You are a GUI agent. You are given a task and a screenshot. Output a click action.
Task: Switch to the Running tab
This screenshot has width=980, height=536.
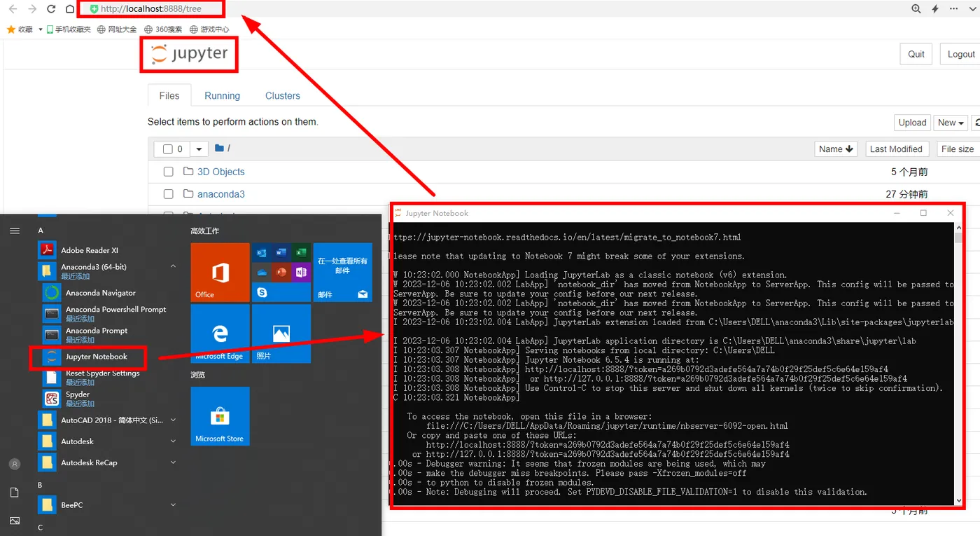coord(222,96)
